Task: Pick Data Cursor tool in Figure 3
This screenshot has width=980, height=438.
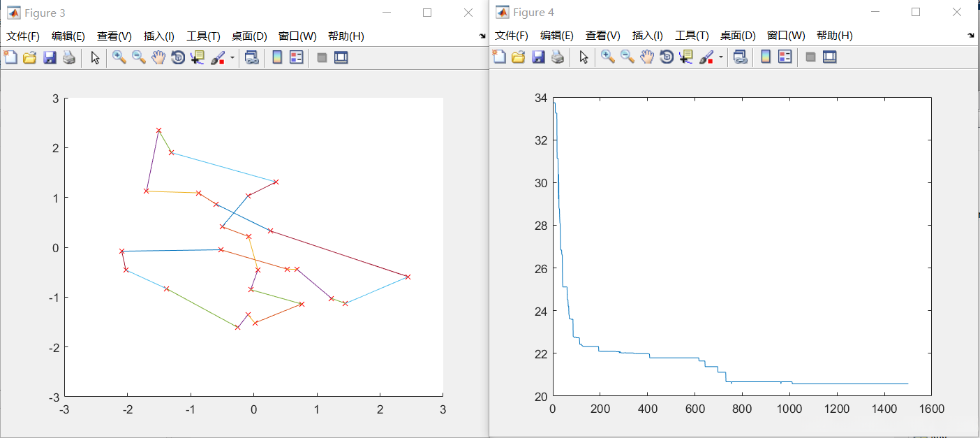Action: pyautogui.click(x=198, y=58)
